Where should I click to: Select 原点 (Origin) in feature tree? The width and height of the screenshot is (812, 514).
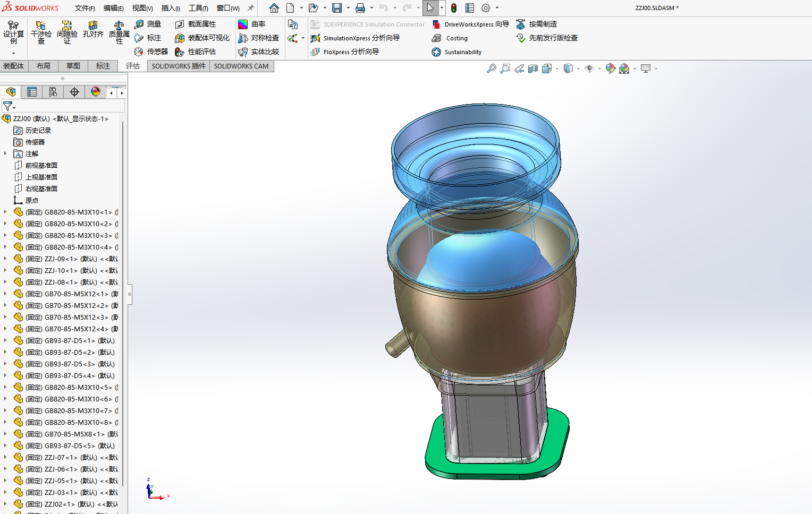pos(32,200)
